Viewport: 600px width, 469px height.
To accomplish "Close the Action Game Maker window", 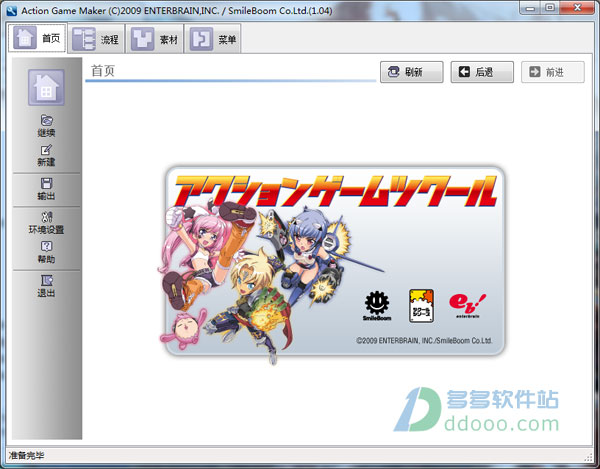I will click(577, 8).
